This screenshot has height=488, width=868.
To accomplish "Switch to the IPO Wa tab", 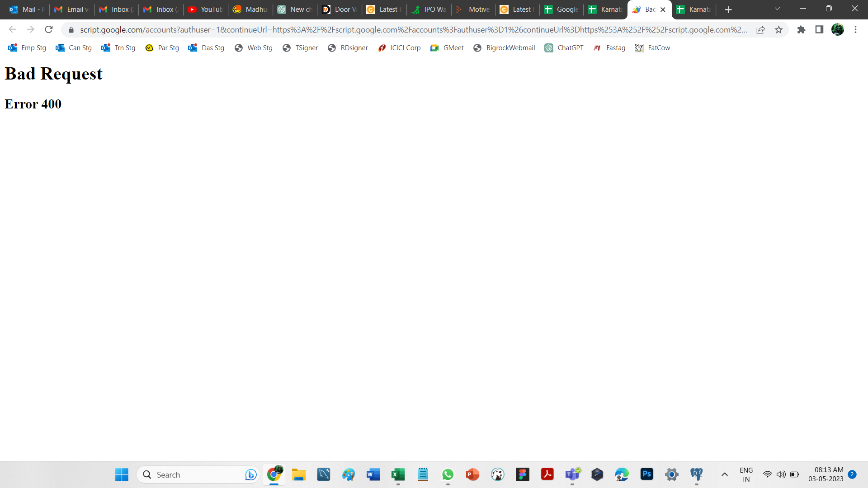I will [x=429, y=9].
